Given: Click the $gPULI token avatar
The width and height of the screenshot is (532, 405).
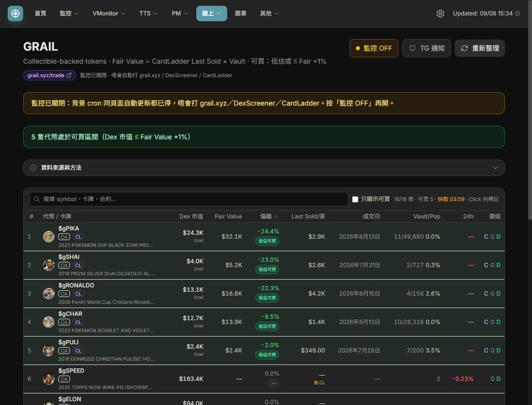Looking at the screenshot, I should tap(49, 351).
